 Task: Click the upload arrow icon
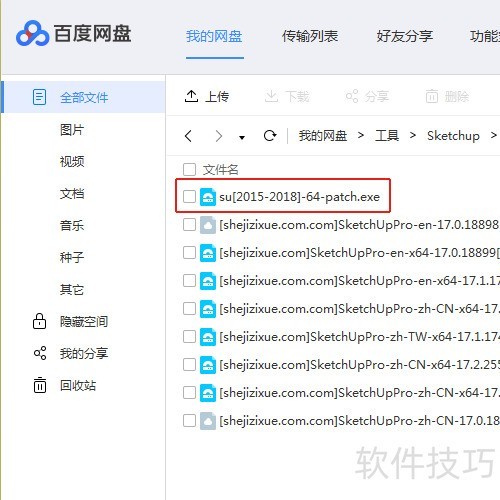pos(191,96)
